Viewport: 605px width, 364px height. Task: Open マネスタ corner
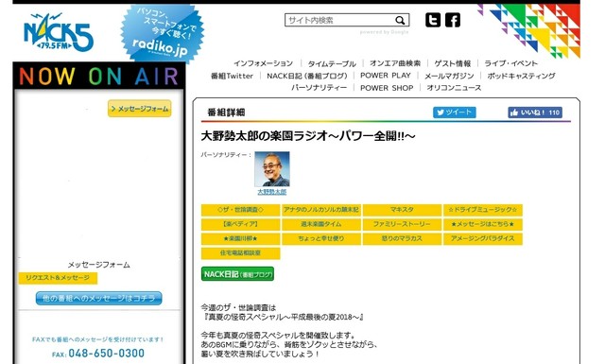[x=402, y=210]
